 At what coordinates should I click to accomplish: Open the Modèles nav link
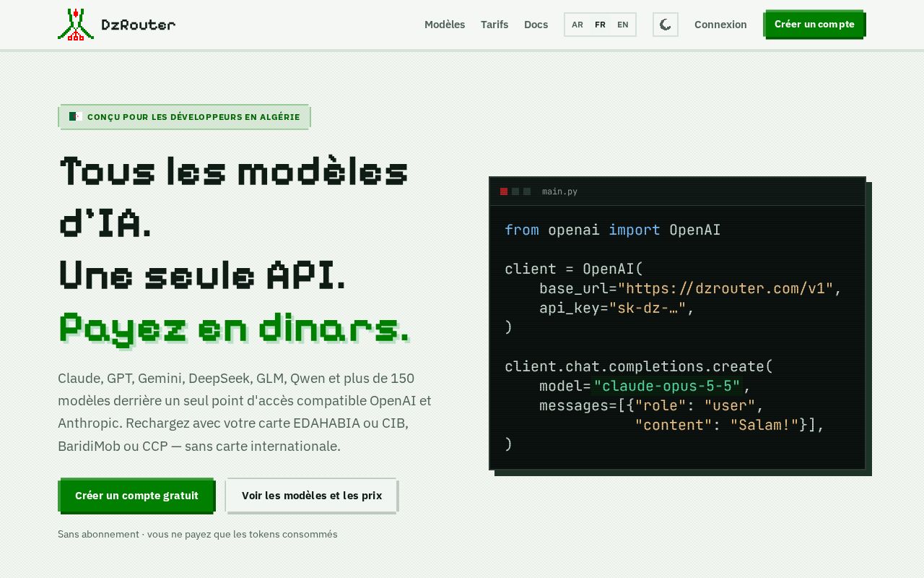tap(445, 25)
